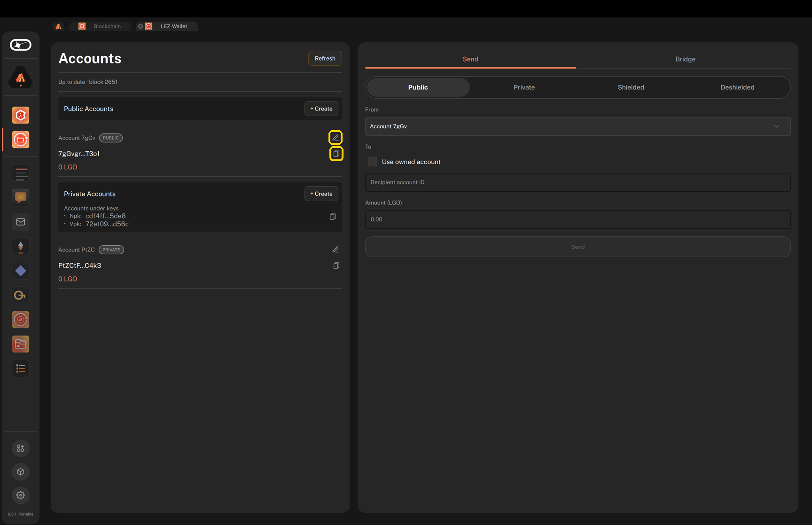Open the text-lines document app in sidebar

point(21,173)
